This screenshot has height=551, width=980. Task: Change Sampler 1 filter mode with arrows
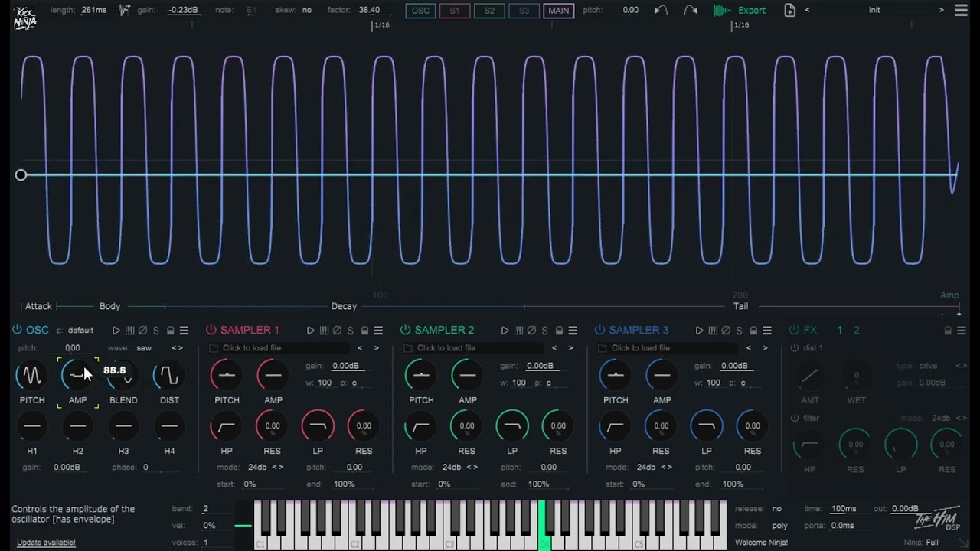coord(277,468)
